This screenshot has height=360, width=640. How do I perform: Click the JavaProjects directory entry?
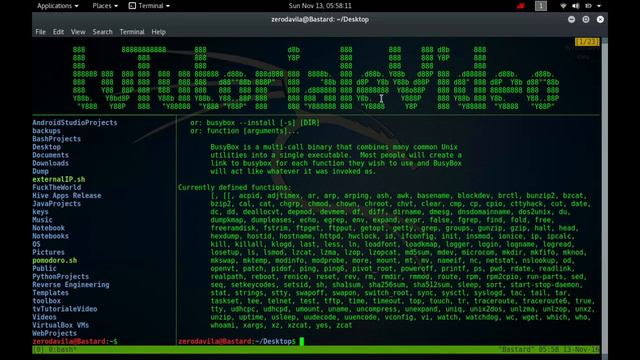[57, 204]
